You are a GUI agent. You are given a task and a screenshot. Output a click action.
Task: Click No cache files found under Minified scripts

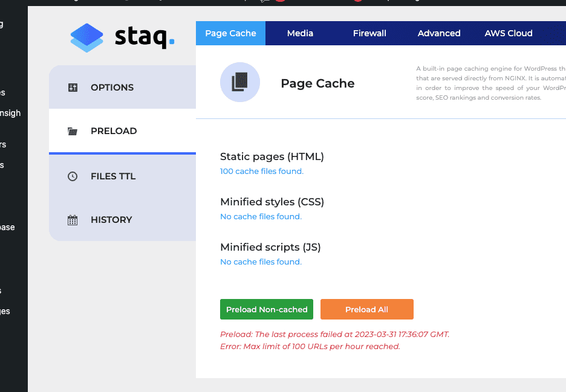(x=261, y=262)
